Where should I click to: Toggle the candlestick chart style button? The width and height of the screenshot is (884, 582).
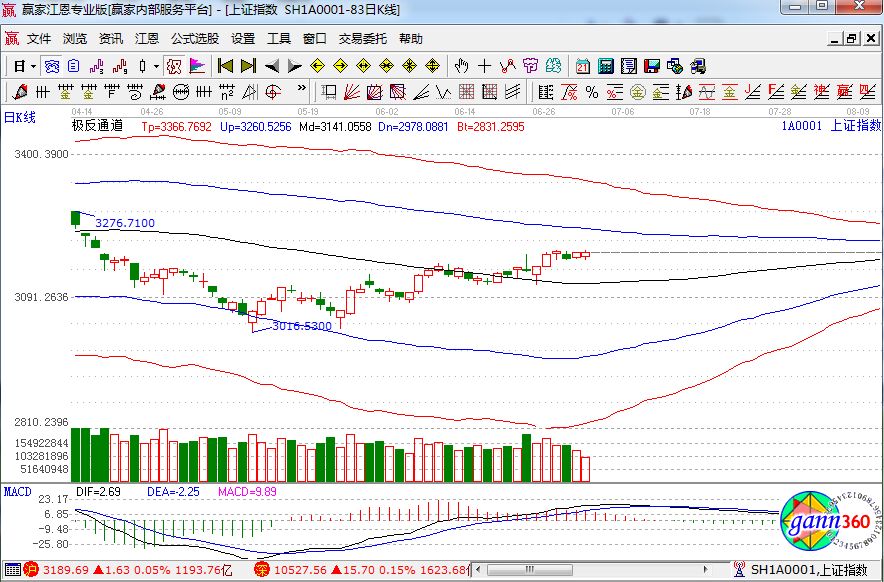point(142,66)
